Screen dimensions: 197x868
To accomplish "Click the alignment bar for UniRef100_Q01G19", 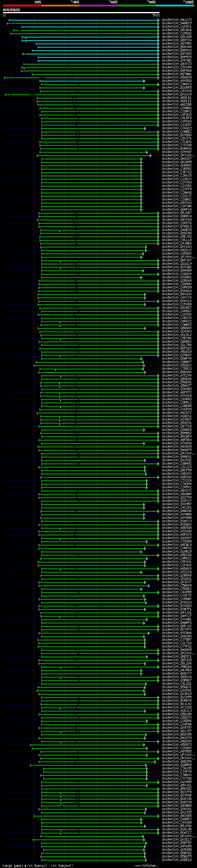I will pyautogui.click(x=82, y=95).
